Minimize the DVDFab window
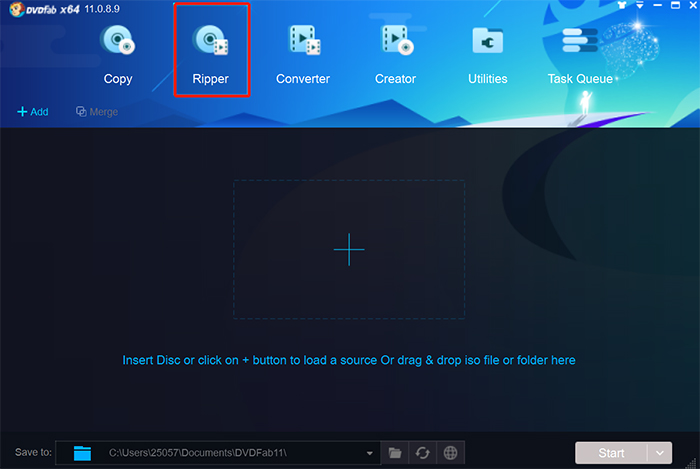This screenshot has width=700, height=469. [658, 5]
